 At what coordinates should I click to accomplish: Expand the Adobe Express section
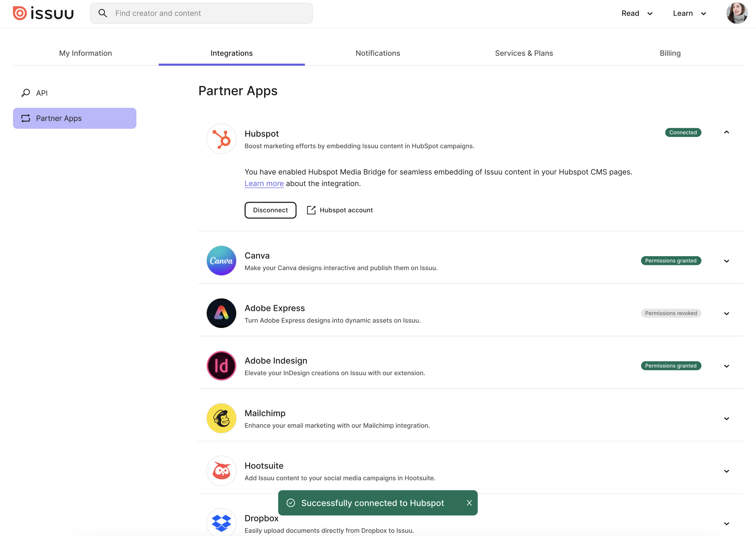[x=726, y=313]
